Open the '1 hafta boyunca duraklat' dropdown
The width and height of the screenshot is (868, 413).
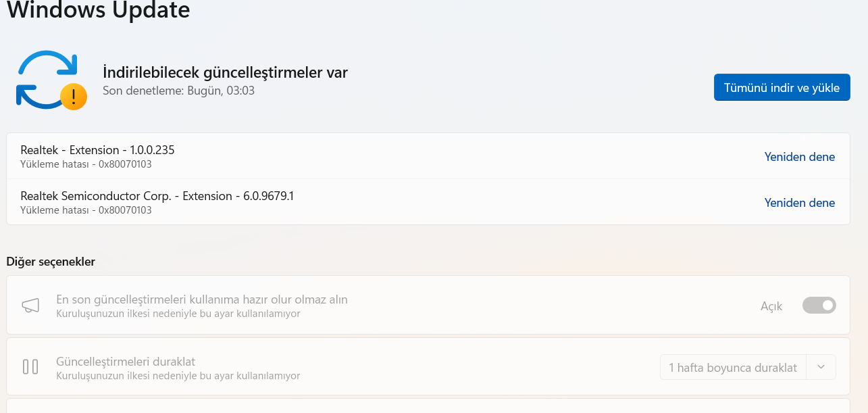733,368
